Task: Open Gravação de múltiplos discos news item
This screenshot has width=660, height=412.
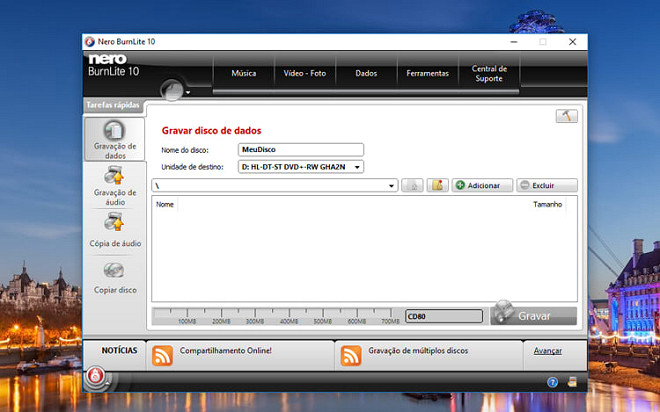Action: (x=418, y=351)
